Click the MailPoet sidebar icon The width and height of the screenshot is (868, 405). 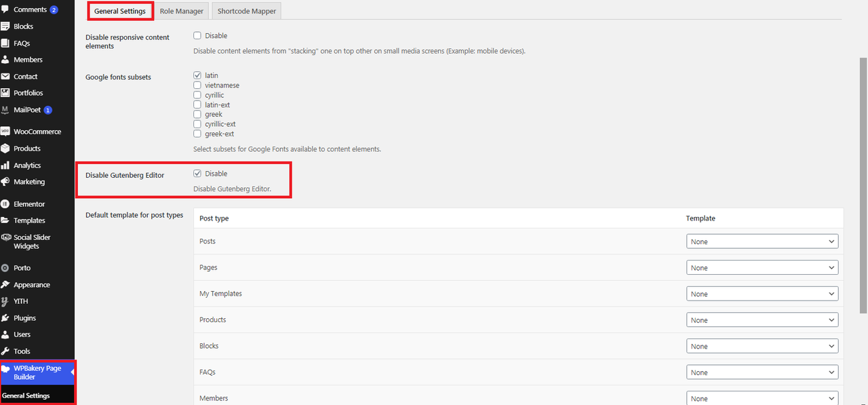click(x=5, y=110)
